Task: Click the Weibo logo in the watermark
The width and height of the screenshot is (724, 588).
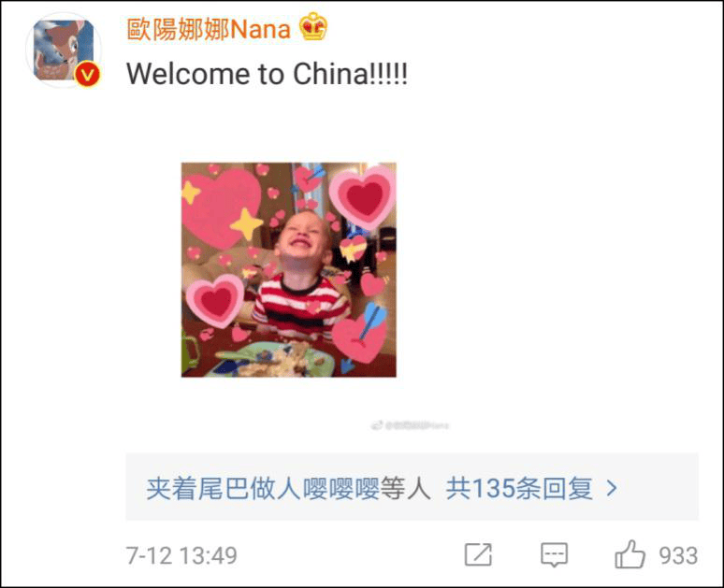Action: (x=376, y=425)
